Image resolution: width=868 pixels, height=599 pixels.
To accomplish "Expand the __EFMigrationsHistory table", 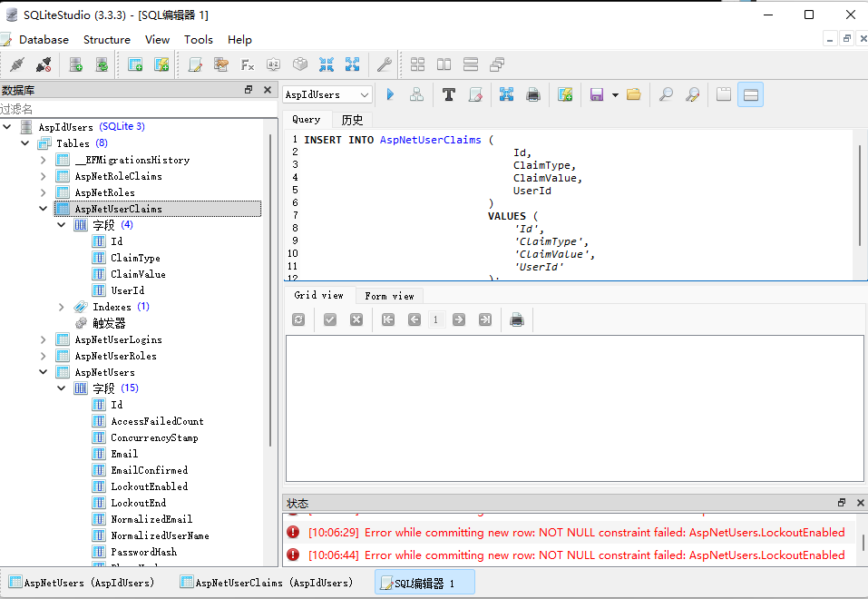I will click(44, 160).
